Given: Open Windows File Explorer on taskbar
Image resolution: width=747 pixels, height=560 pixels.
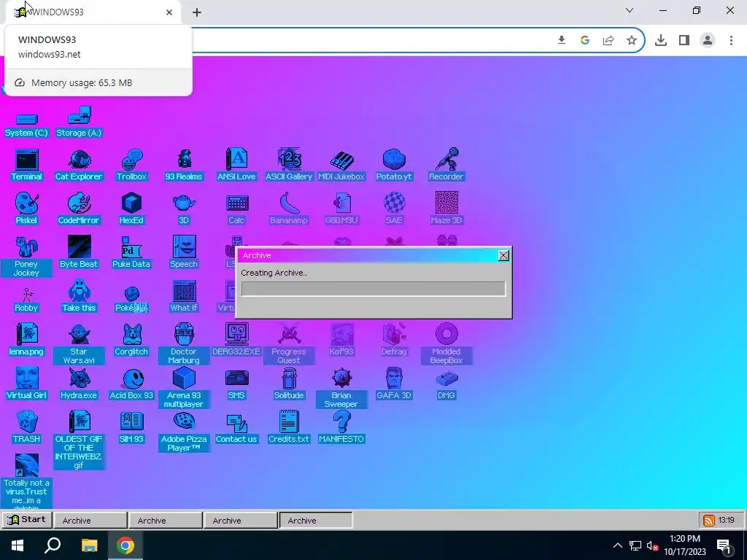Looking at the screenshot, I should 89,545.
